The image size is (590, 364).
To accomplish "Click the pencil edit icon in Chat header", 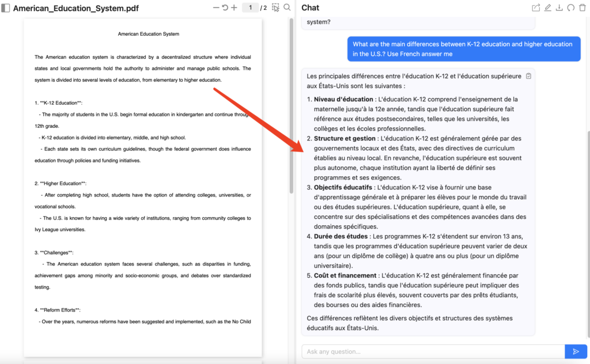I will point(548,7).
